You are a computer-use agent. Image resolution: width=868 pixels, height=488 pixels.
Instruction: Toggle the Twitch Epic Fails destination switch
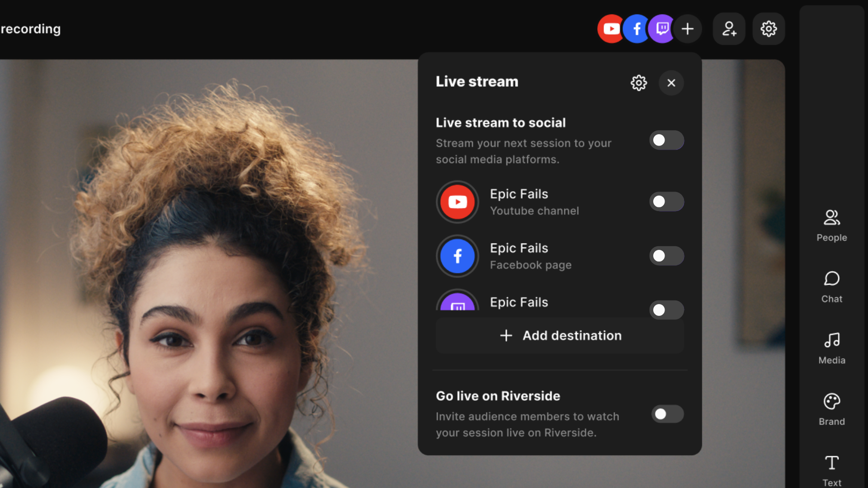[x=667, y=310]
